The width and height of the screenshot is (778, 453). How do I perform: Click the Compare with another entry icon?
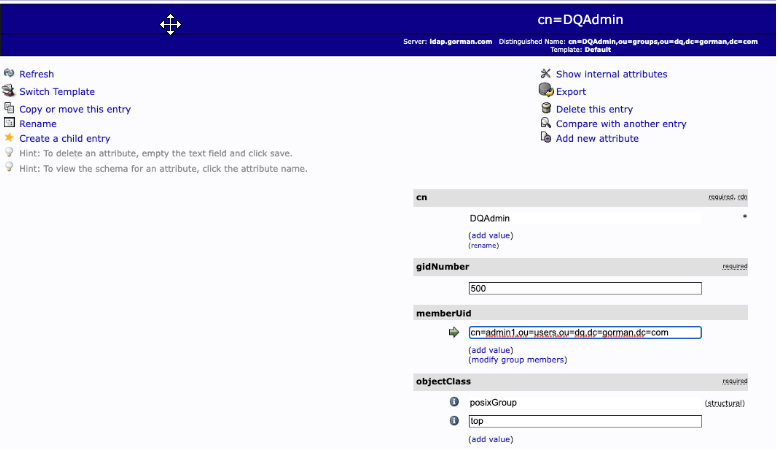tap(546, 123)
